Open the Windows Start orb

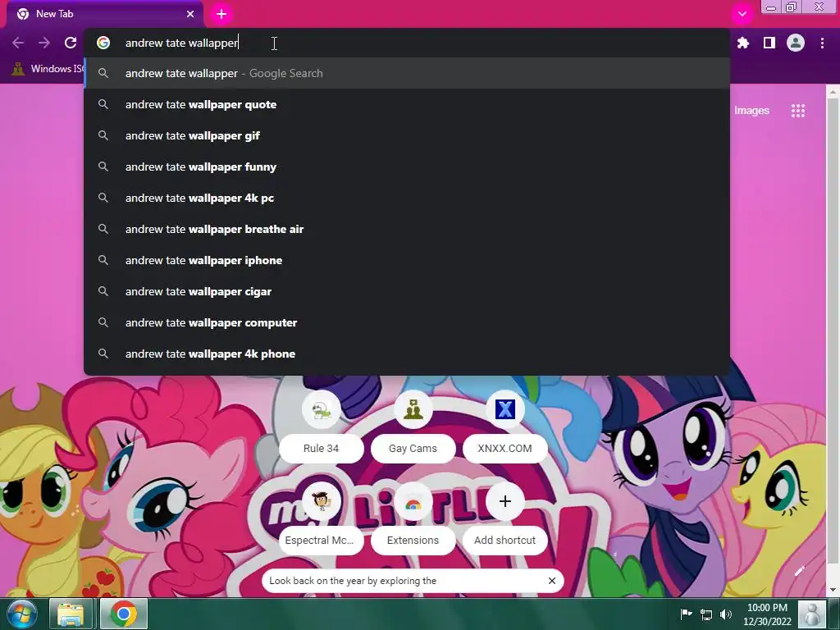coord(22,614)
